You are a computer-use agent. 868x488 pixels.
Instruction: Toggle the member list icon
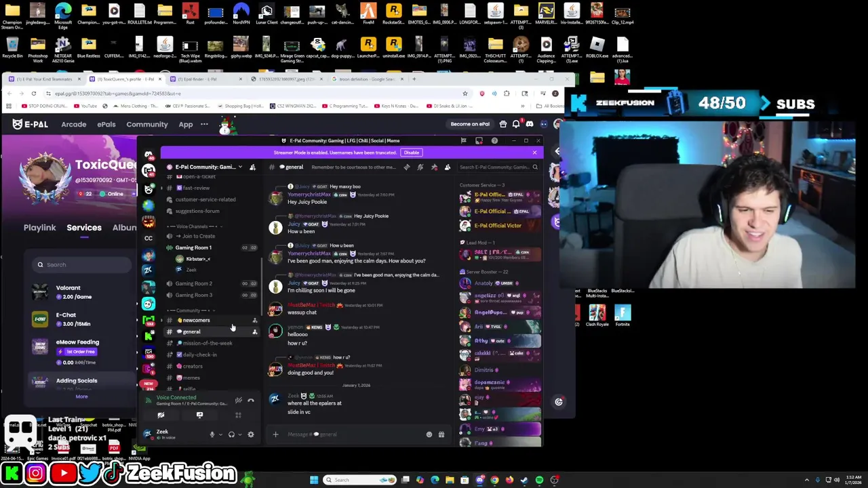pyautogui.click(x=448, y=167)
